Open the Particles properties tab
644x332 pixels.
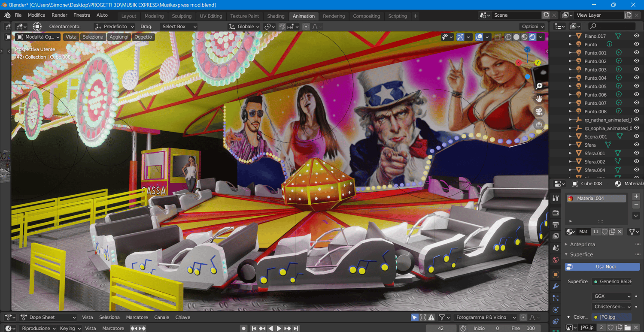556,298
